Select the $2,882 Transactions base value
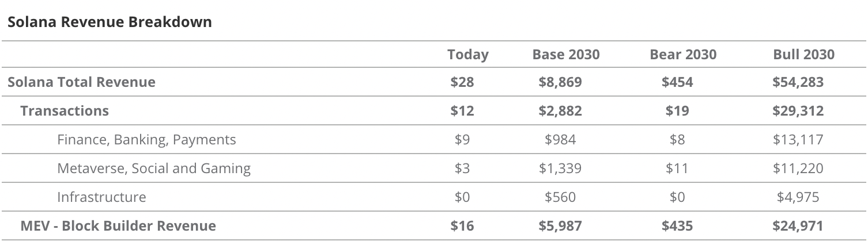 pyautogui.click(x=560, y=110)
